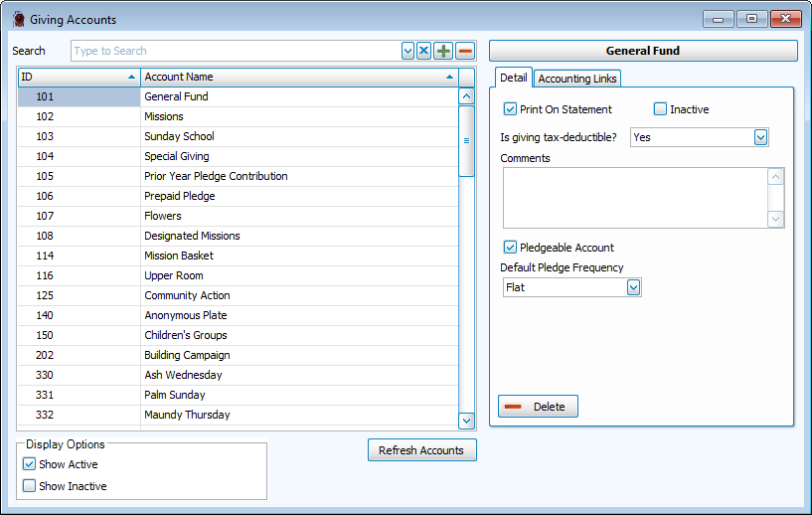Enable the Inactive checkbox
Screen dimensions: 812x515
pos(660,109)
